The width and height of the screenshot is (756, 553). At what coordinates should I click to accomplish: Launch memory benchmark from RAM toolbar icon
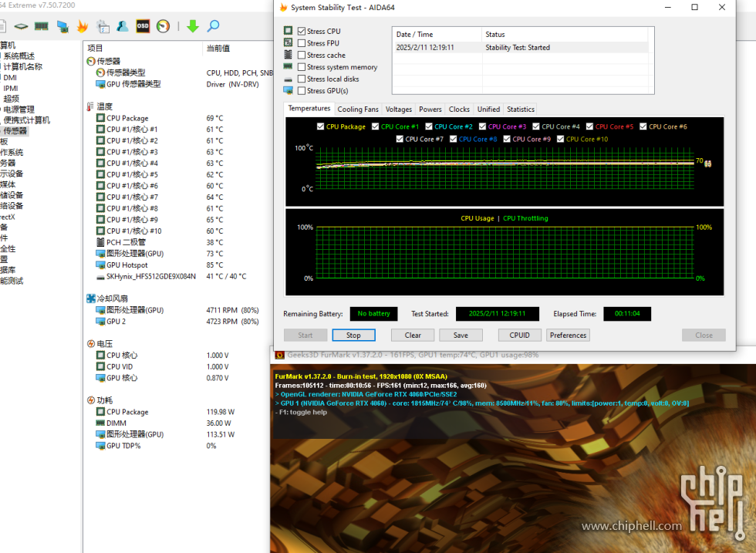(42, 26)
